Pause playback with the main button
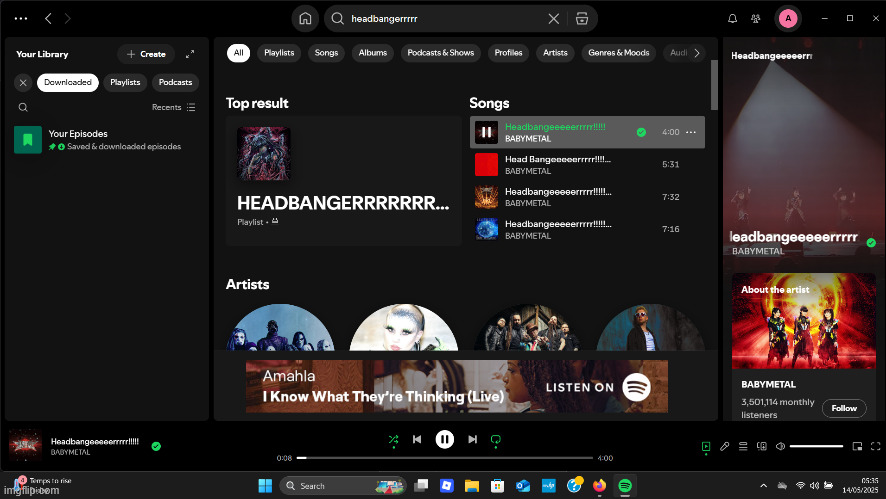The width and height of the screenshot is (886, 499). (445, 440)
